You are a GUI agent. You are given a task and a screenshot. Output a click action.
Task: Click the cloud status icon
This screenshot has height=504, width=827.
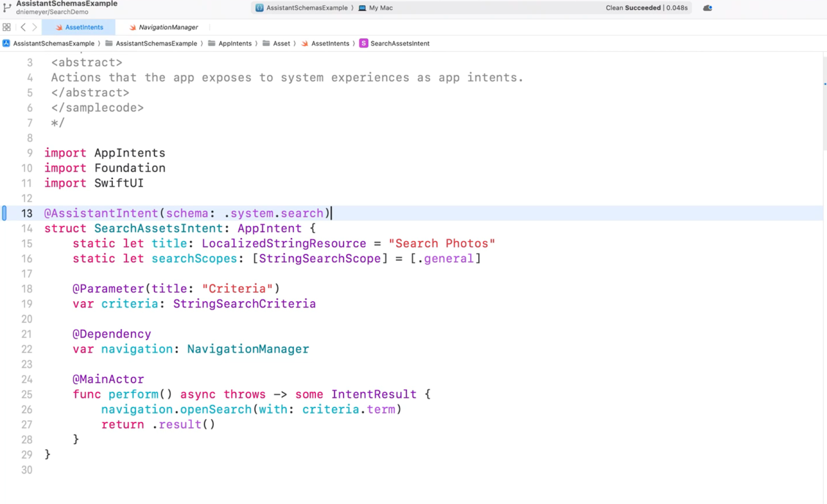point(708,8)
